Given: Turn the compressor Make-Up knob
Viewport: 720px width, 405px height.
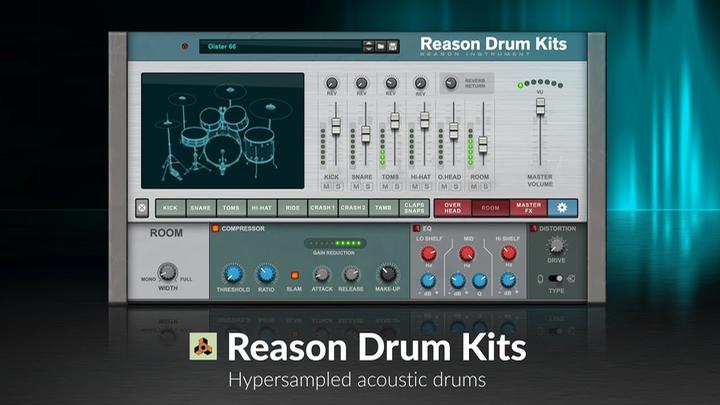Looking at the screenshot, I should point(388,274).
